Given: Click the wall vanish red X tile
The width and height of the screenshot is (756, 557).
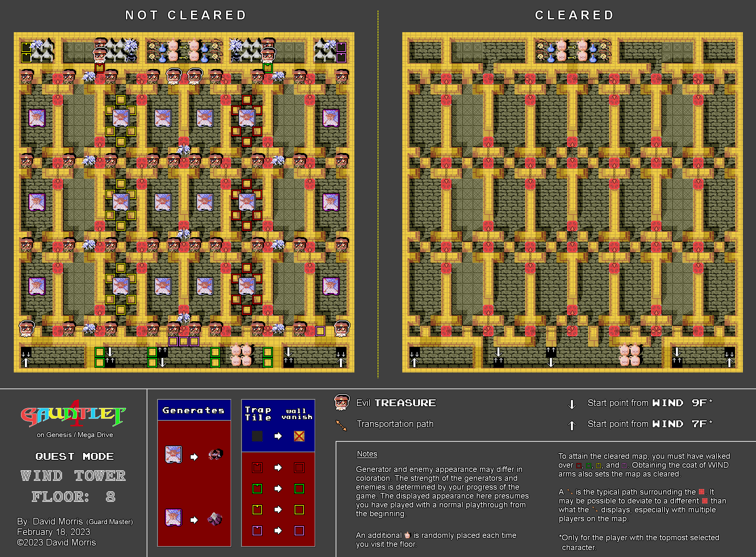Looking at the screenshot, I should point(299,436).
